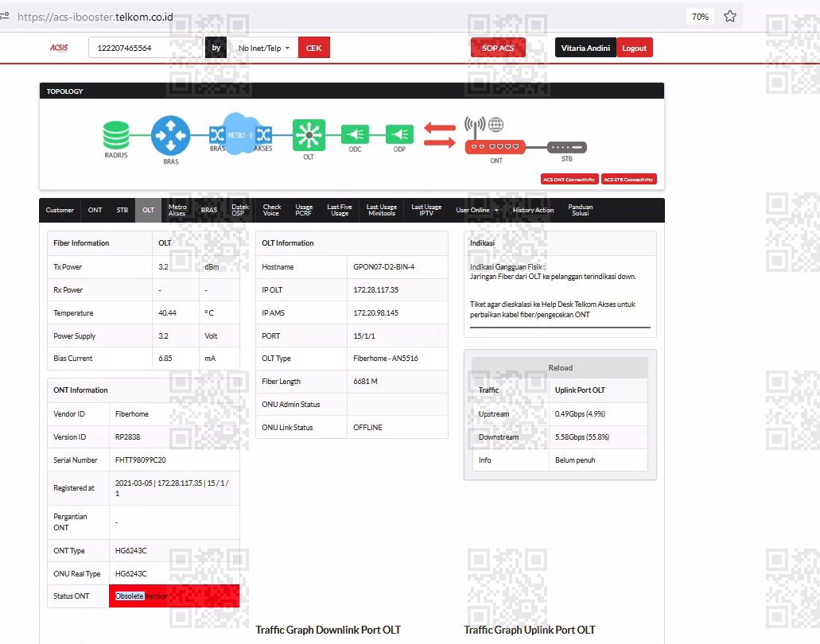820x644 pixels.
Task: Click the Upstream value 0.49Gbps (4.9%)
Action: click(x=580, y=413)
